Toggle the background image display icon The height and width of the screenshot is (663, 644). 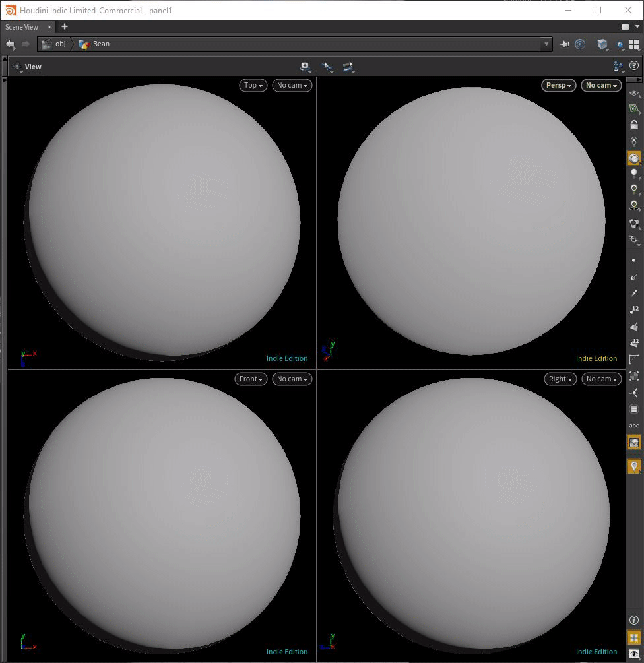(634, 443)
